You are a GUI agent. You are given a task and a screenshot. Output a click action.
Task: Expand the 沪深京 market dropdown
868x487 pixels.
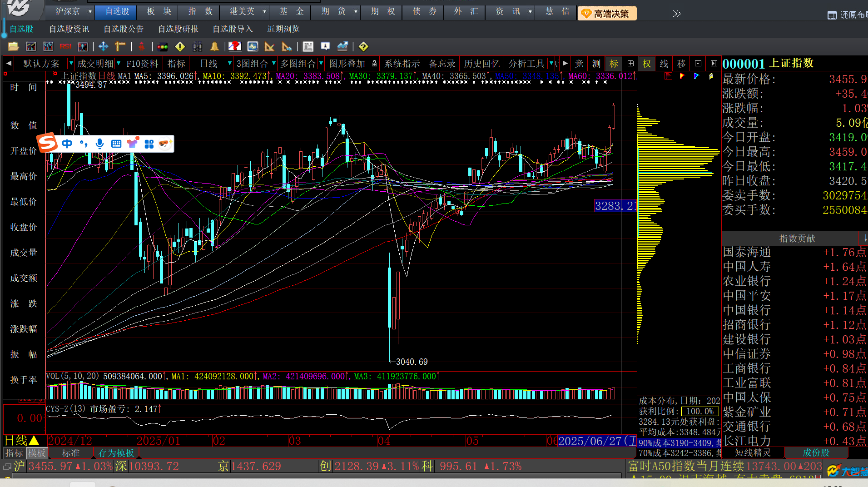coord(90,12)
